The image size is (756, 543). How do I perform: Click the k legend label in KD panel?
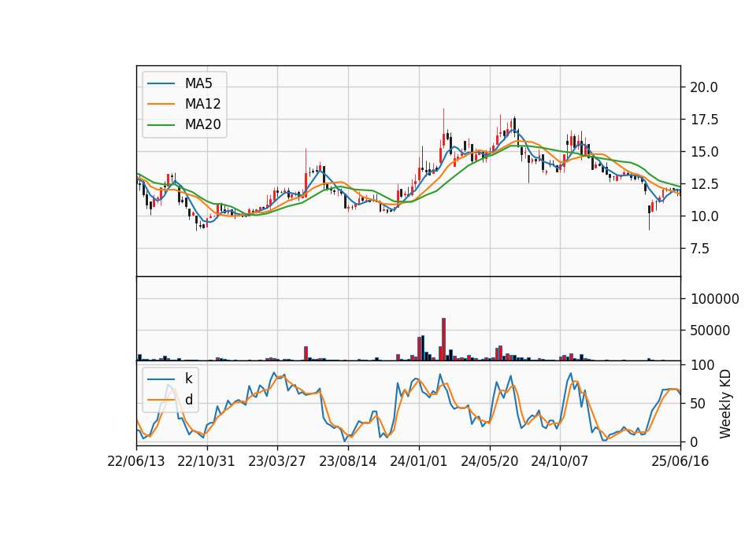tap(188, 379)
